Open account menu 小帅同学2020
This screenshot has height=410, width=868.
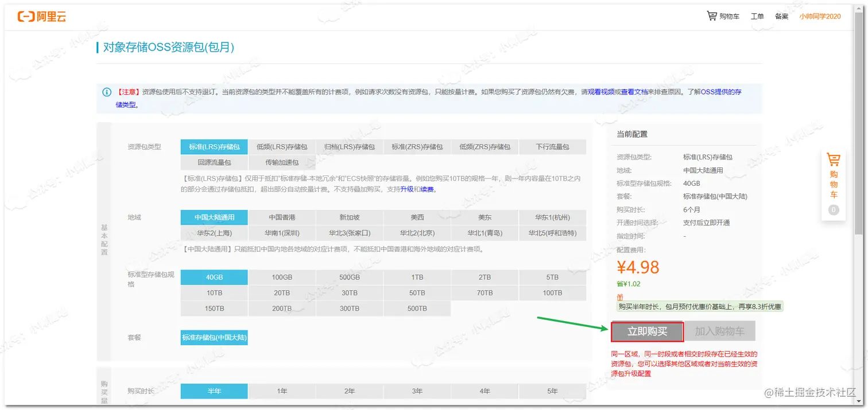[820, 17]
